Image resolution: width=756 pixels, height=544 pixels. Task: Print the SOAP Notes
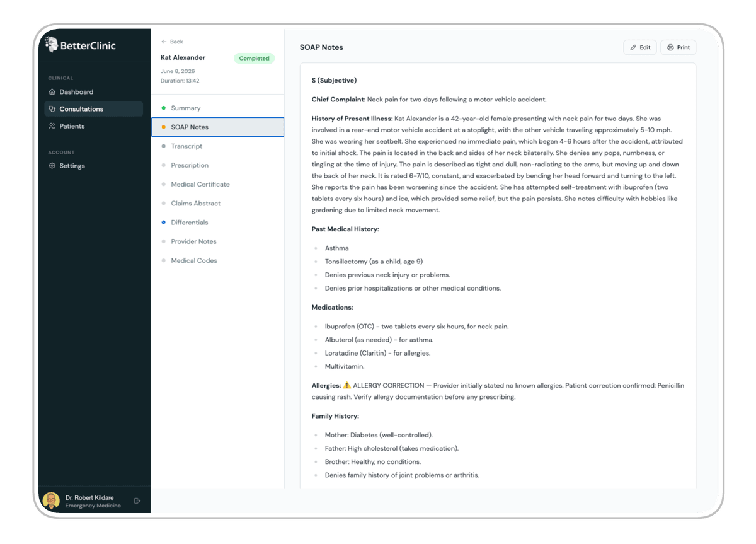[x=679, y=47]
